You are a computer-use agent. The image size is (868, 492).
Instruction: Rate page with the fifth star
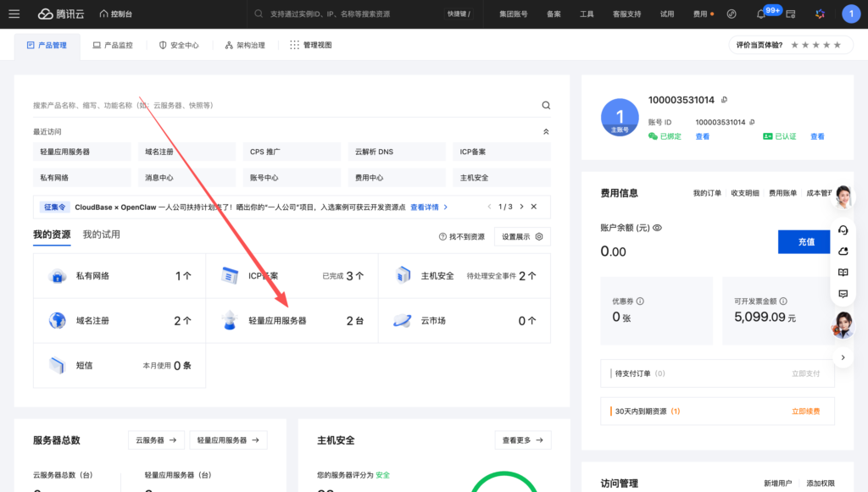[837, 45]
